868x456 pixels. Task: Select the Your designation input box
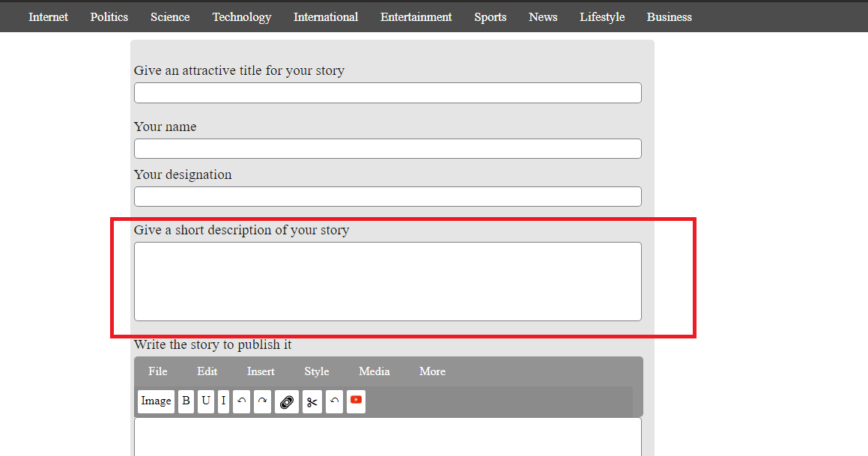387,196
